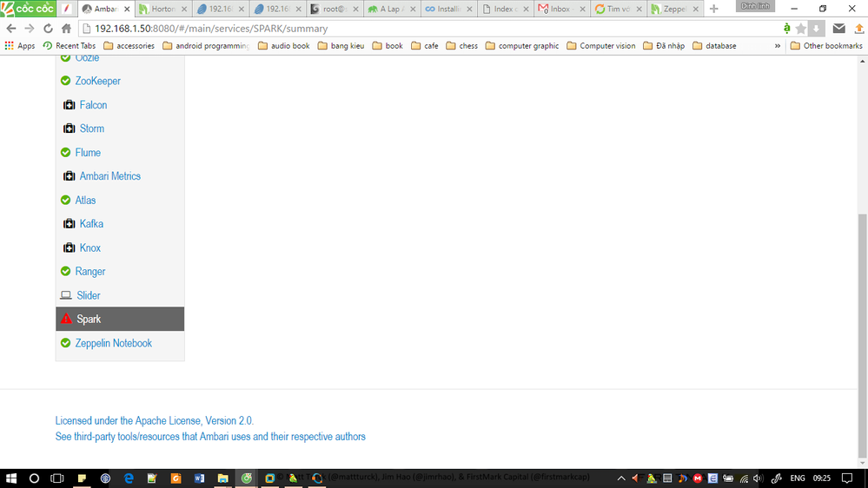Open the Apps bookmarks shortcut
Viewport: 868px width, 488px height.
coord(20,46)
